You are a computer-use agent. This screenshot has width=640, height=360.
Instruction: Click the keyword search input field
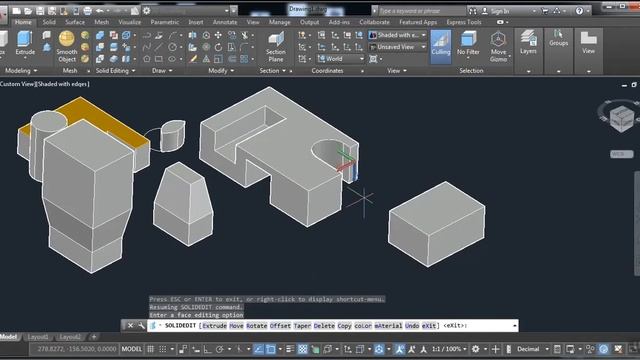tap(421, 11)
